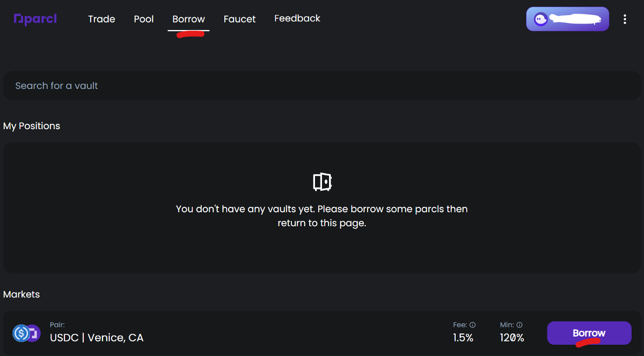Viewport: 644px width, 356px height.
Task: Focus the Search for a vault field
Action: (x=322, y=86)
